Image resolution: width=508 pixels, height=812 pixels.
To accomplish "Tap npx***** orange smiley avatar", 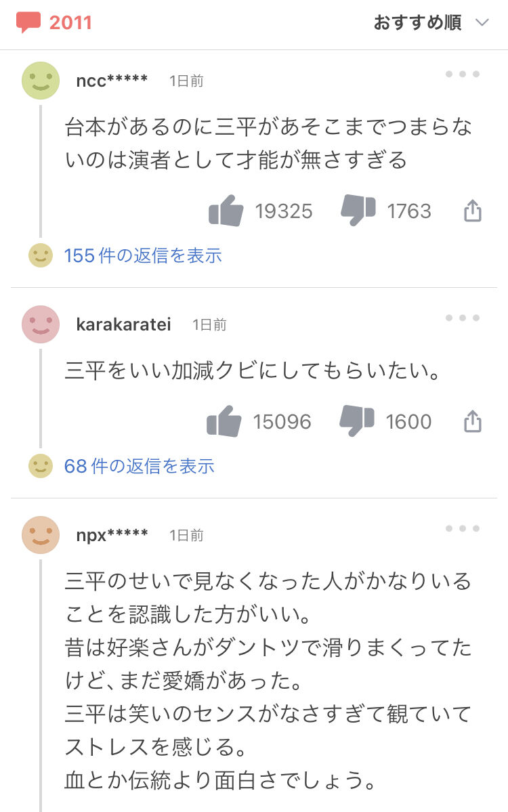I will 41,534.
